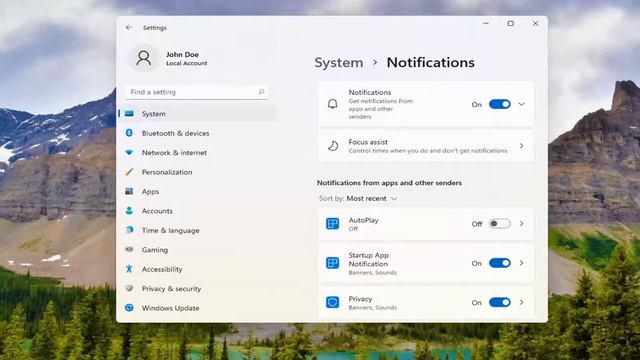Viewport: 640px width, 360px height.
Task: Open Startup App Notification chevron
Action: (521, 263)
